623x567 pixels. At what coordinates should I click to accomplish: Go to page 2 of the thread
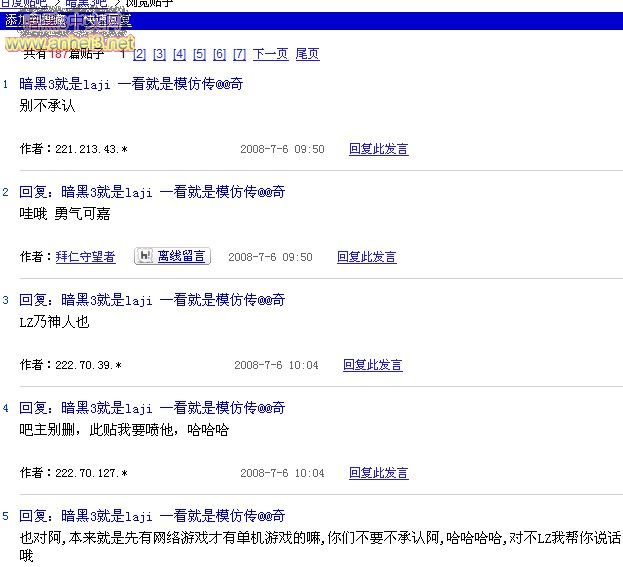tap(140, 54)
